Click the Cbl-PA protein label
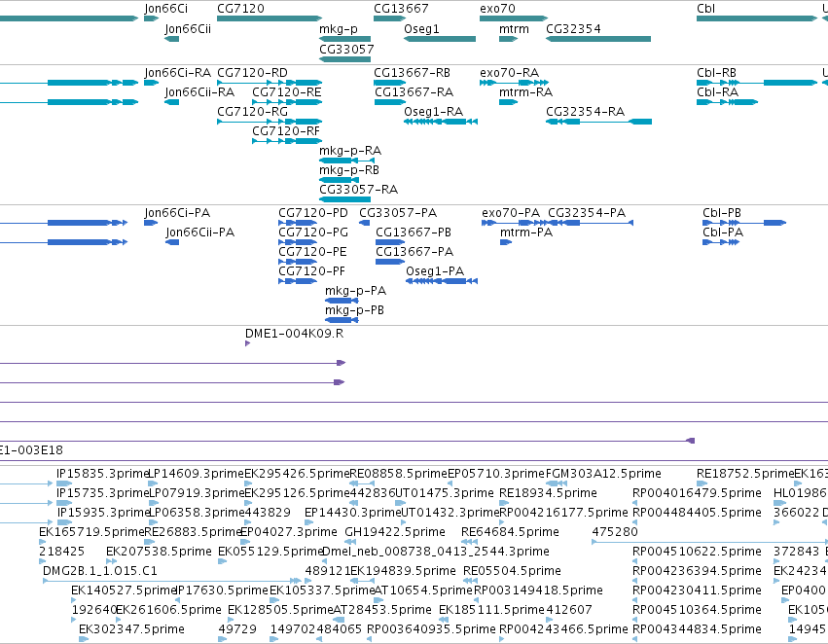828x644 pixels. [723, 233]
